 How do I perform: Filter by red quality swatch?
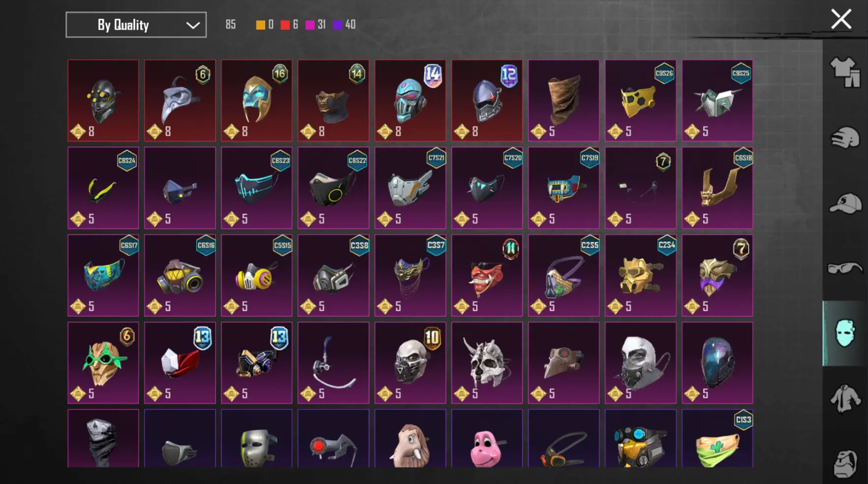[x=285, y=25]
